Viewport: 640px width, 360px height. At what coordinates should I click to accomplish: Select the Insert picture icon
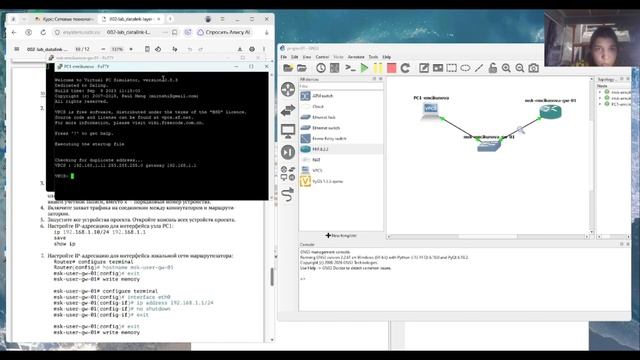(438, 68)
